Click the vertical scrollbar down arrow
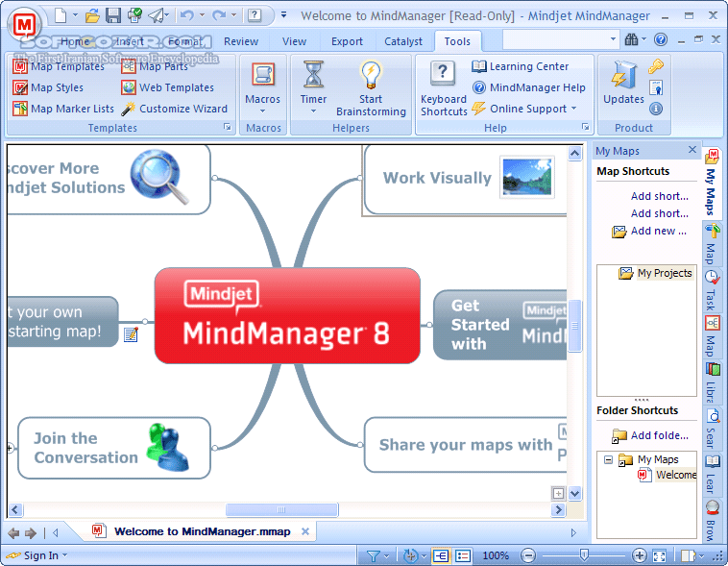 pyautogui.click(x=574, y=494)
